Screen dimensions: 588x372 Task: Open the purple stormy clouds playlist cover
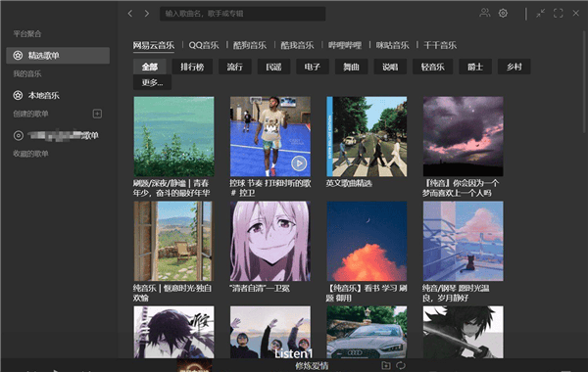pos(464,136)
